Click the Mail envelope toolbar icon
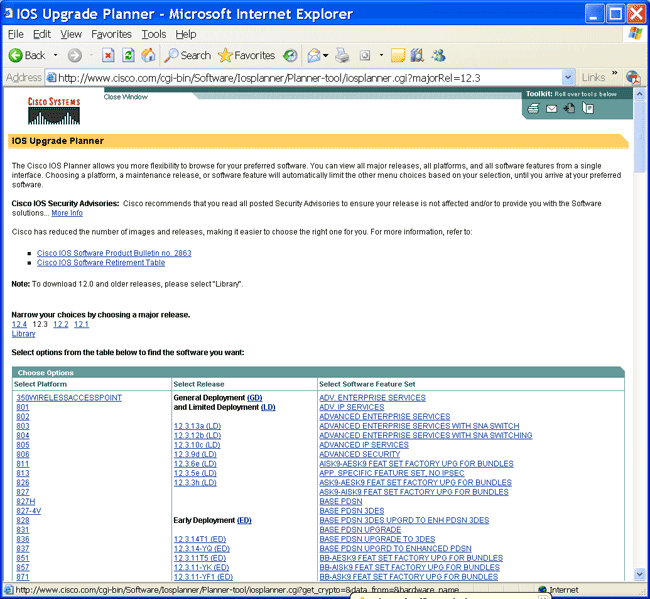 314,55
